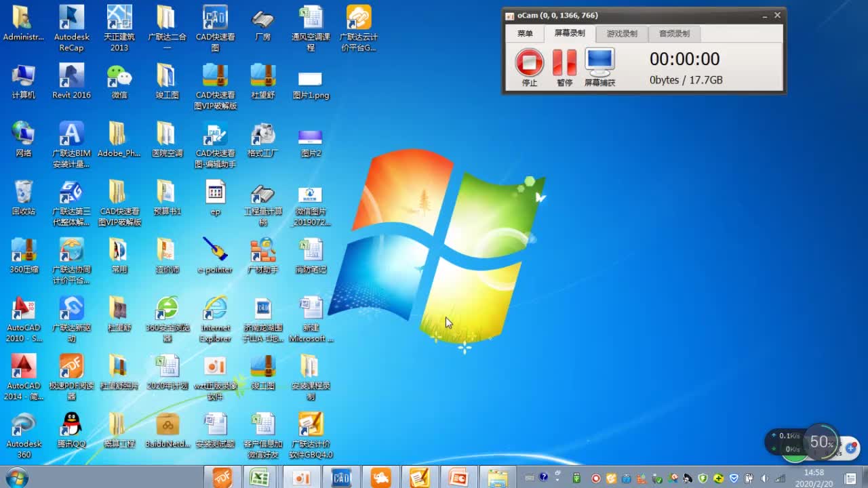Select the 广联达计价软件GBQ4.0 desktop icon
Image resolution: width=868 pixels, height=488 pixels.
click(311, 436)
